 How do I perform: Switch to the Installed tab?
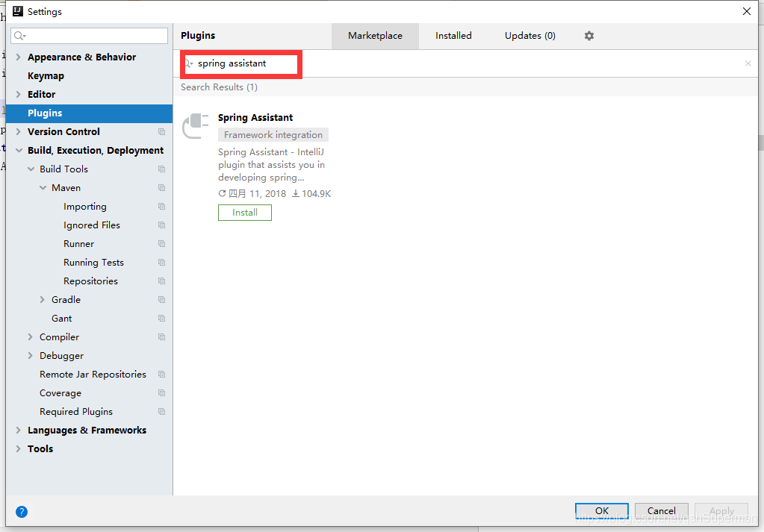453,36
